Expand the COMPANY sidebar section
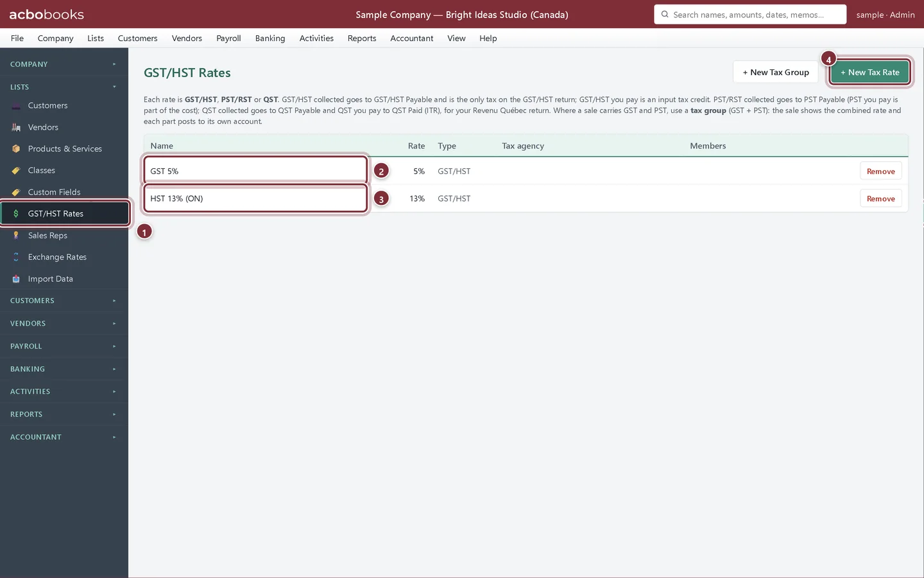The width and height of the screenshot is (924, 578). 64,64
